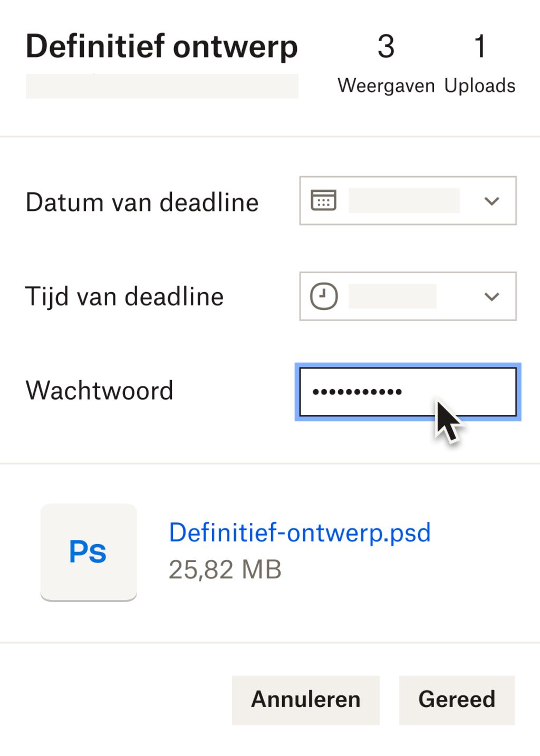Click the clock icon next to deadline time
Image resolution: width=540 pixels, height=756 pixels.
pyautogui.click(x=323, y=296)
